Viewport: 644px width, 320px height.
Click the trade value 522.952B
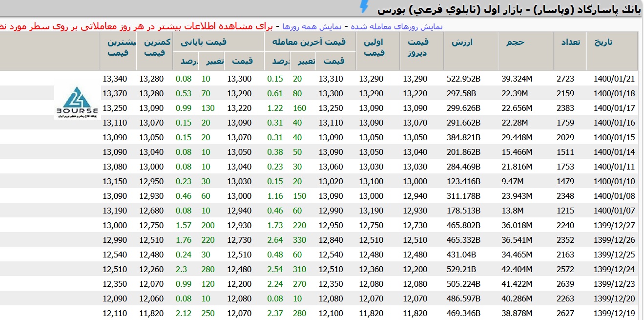pyautogui.click(x=463, y=79)
